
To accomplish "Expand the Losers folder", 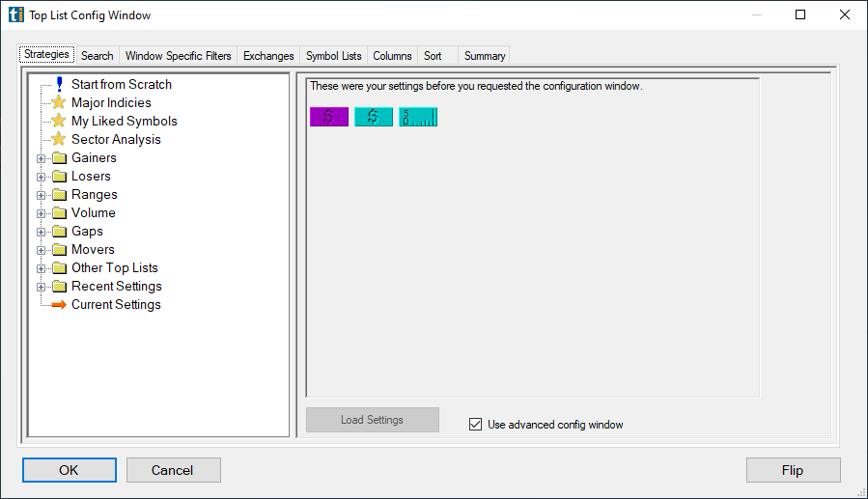I will 41,177.
